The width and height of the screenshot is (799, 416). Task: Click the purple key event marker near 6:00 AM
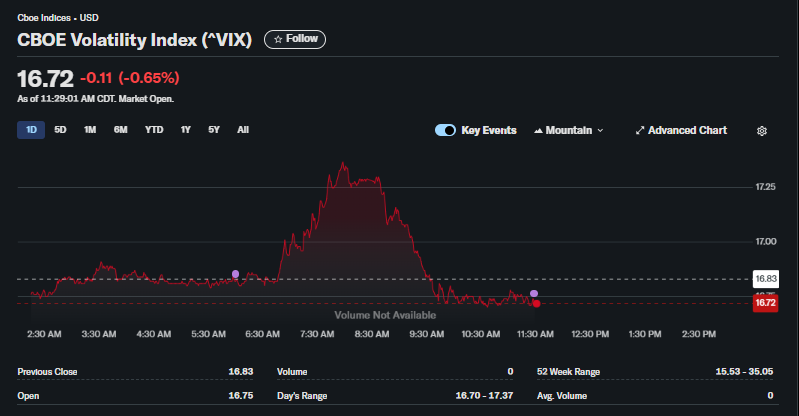coord(235,274)
